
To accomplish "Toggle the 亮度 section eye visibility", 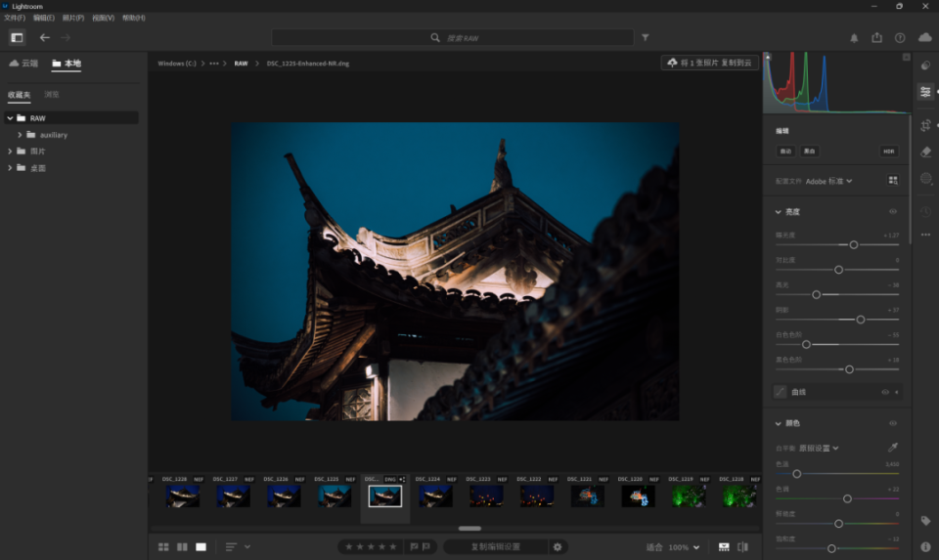I will point(893,211).
